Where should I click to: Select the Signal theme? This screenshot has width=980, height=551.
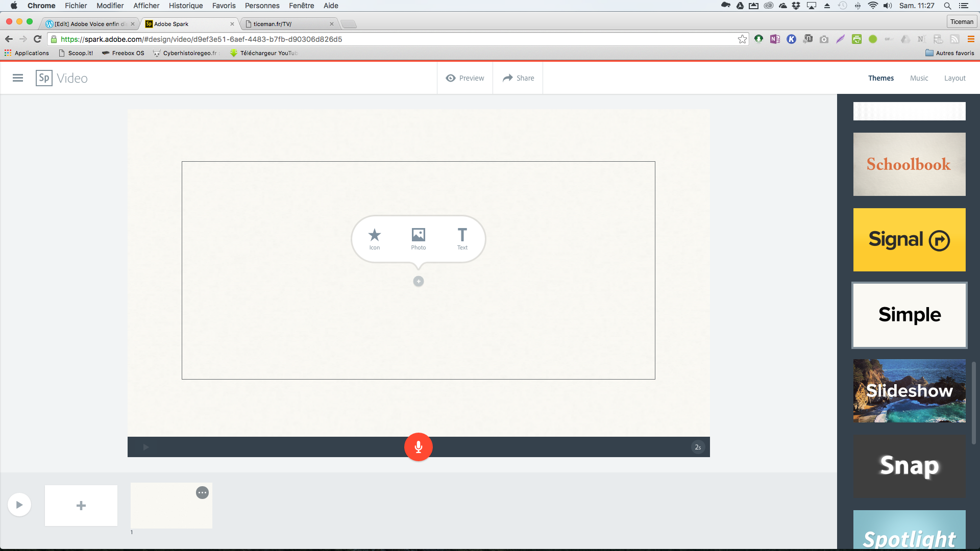click(910, 239)
